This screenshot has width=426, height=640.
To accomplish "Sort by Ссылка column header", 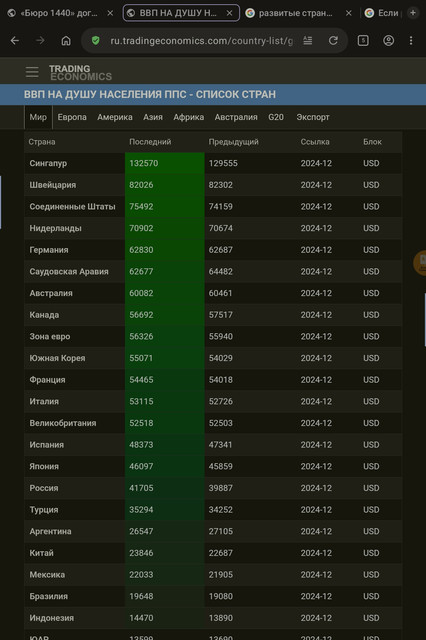I will [x=315, y=142].
